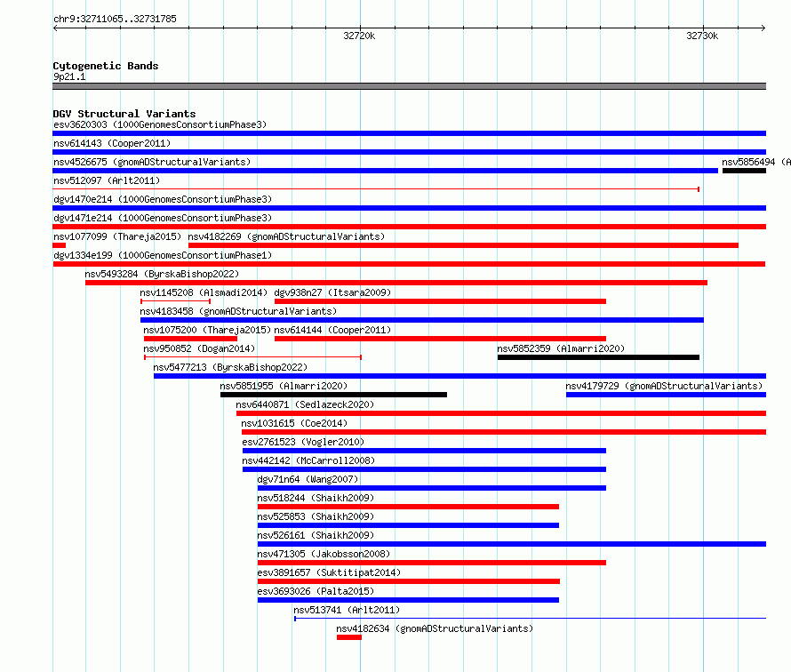Select the nsv614143 (Cooper2011) variant label
Image resolution: width=791 pixels, height=672 pixels.
pos(112,143)
